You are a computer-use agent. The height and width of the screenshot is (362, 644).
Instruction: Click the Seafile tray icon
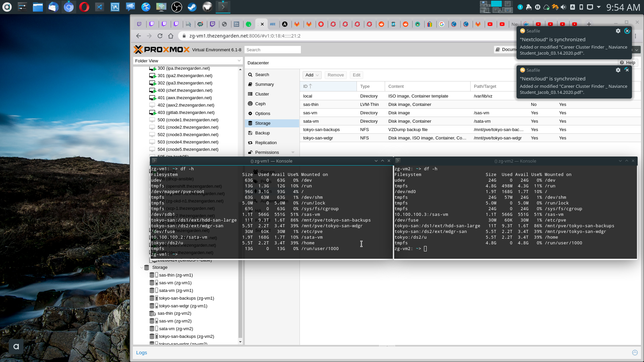[555, 7]
